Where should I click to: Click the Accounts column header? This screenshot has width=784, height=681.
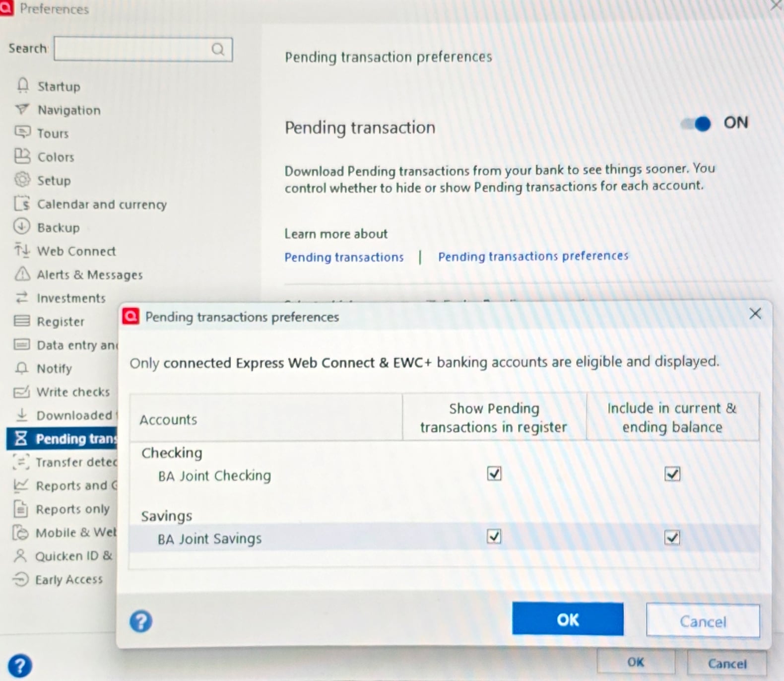(x=266, y=418)
